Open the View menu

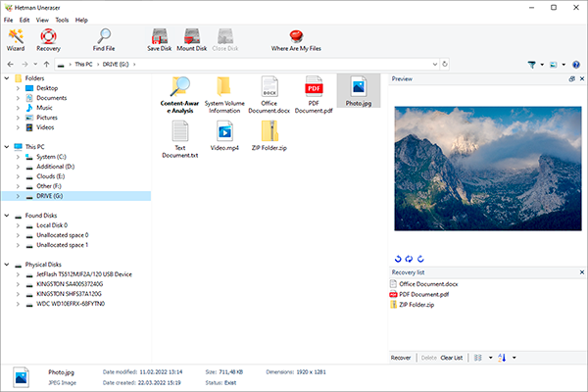coord(42,20)
